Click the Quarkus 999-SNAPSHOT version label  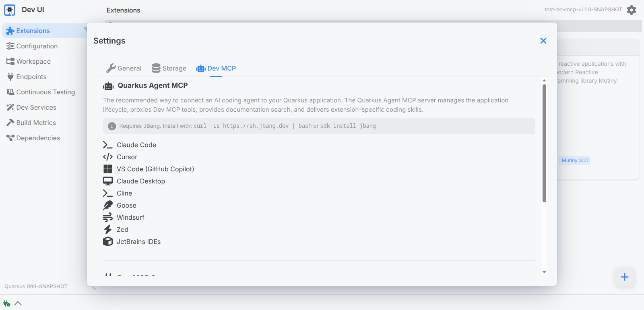point(36,287)
